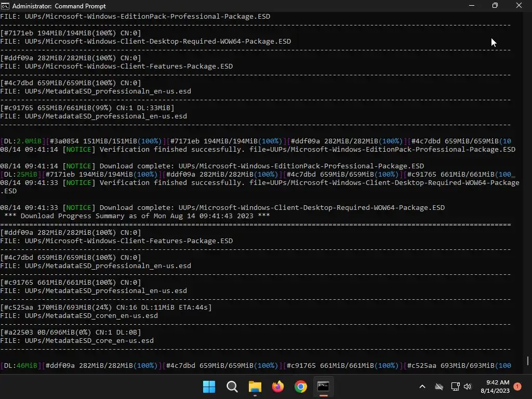Click the 09:41:14 Verification finished successfully line

tap(258, 149)
